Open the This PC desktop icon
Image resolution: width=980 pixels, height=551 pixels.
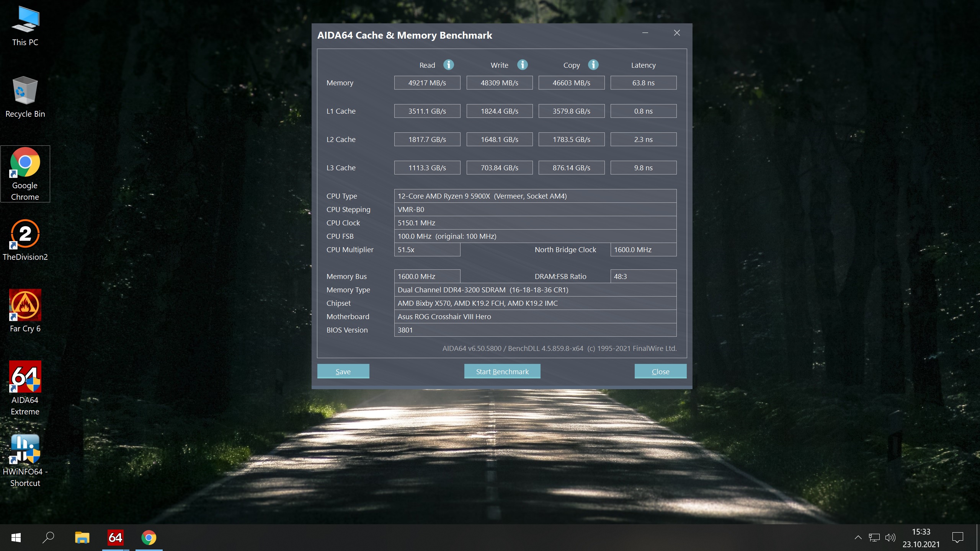(25, 26)
